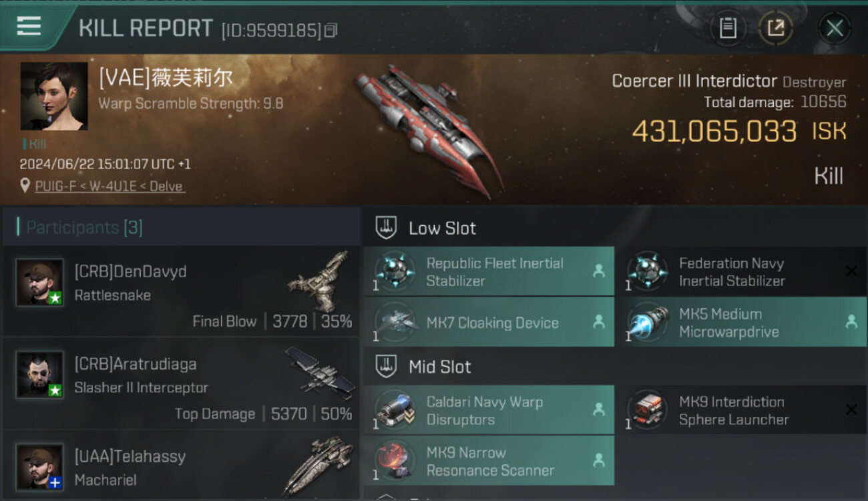
Task: Collapse the Mid Slot section header
Action: (614, 367)
